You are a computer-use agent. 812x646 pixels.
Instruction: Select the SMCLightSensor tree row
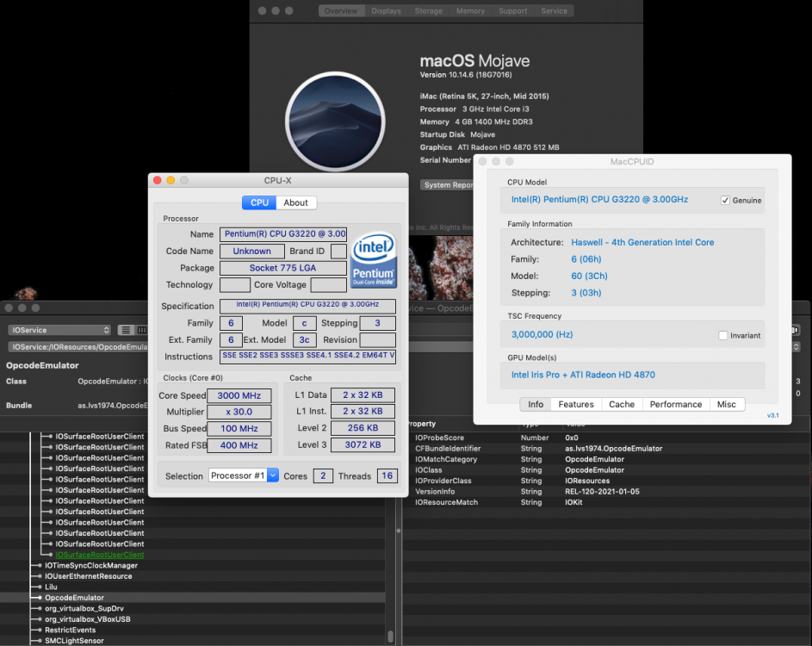point(193,641)
